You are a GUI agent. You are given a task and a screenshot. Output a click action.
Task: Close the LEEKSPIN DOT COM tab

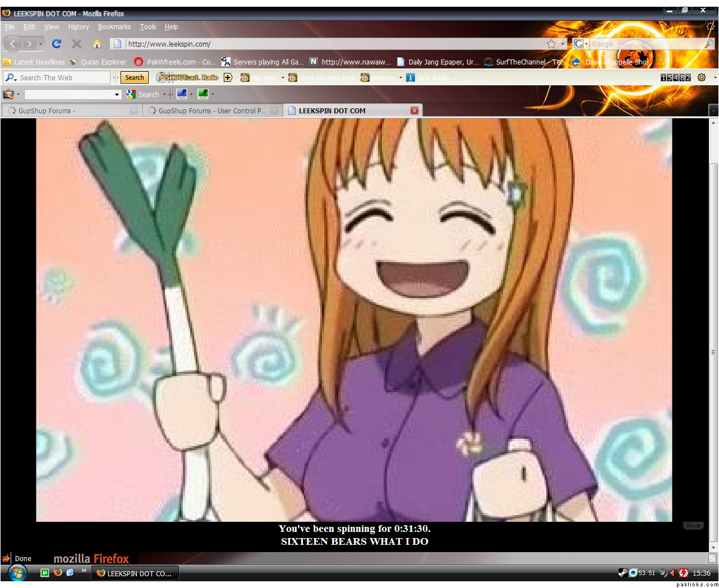point(414,111)
